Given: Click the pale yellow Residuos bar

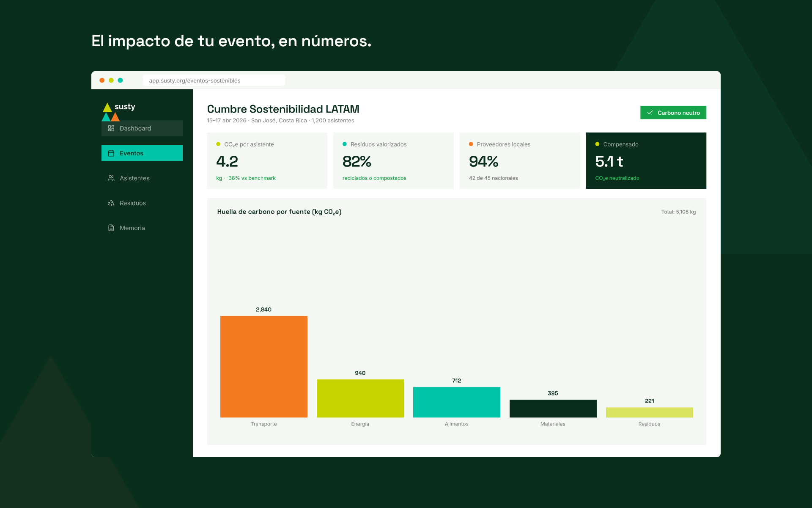Looking at the screenshot, I should [650, 412].
